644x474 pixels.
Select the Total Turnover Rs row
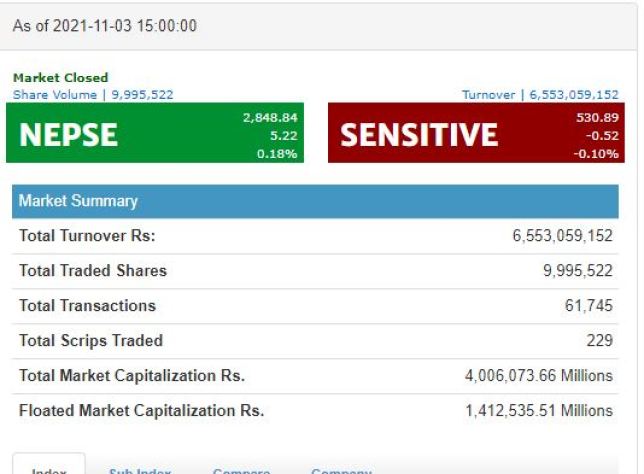point(315,236)
